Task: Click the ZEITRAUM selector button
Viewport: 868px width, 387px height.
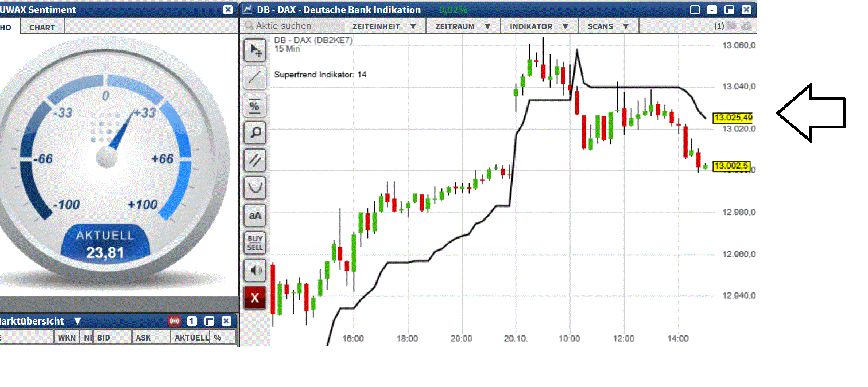Action: pos(463,26)
